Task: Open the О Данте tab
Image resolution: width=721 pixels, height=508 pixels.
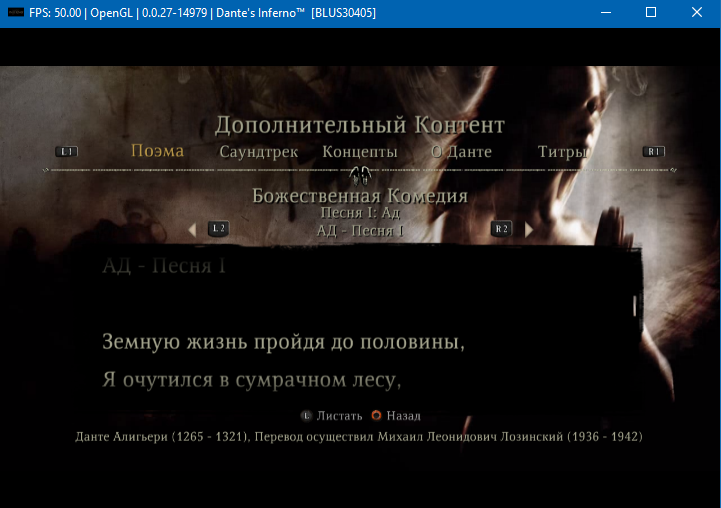Action: pyautogui.click(x=461, y=152)
